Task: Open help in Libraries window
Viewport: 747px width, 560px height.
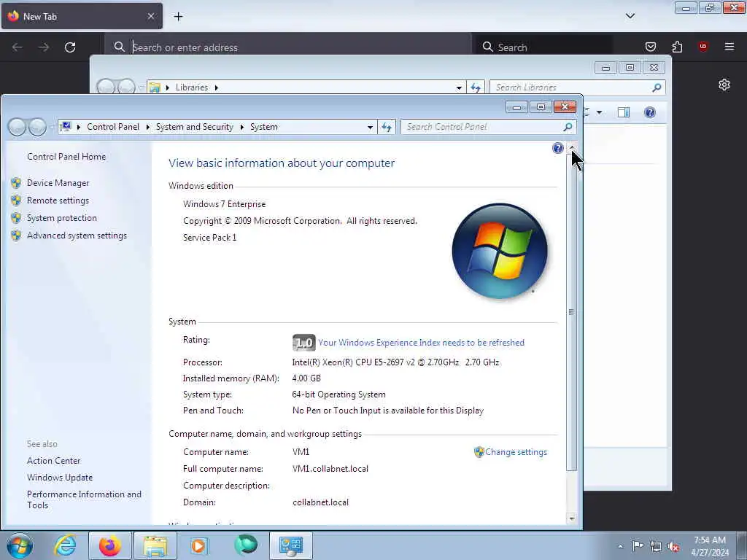Action: (x=650, y=112)
